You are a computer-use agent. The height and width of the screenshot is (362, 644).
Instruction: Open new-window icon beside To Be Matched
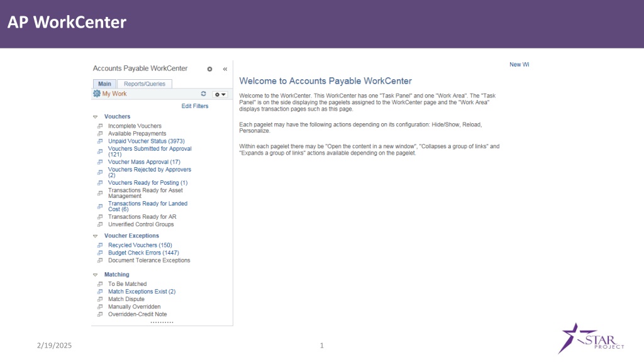click(100, 283)
